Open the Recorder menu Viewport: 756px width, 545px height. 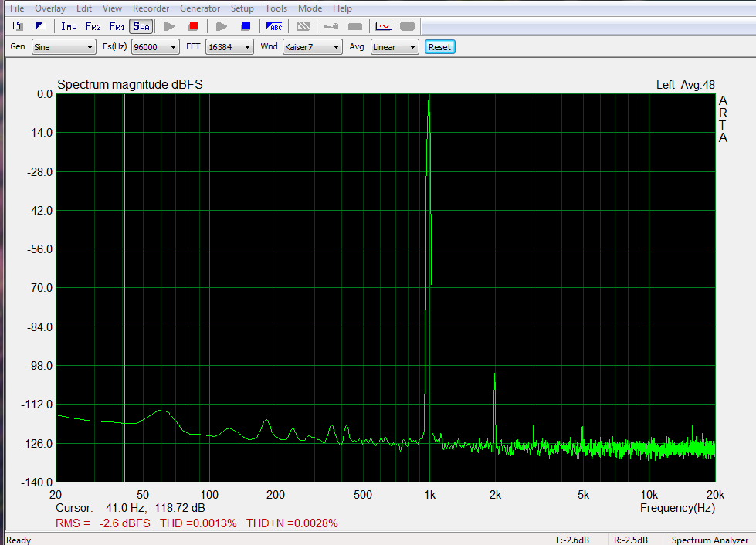(151, 8)
